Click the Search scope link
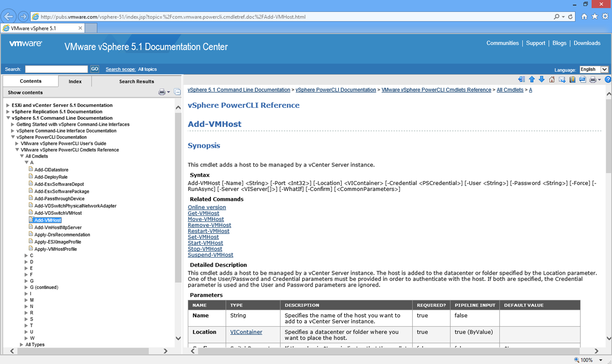 (x=120, y=69)
